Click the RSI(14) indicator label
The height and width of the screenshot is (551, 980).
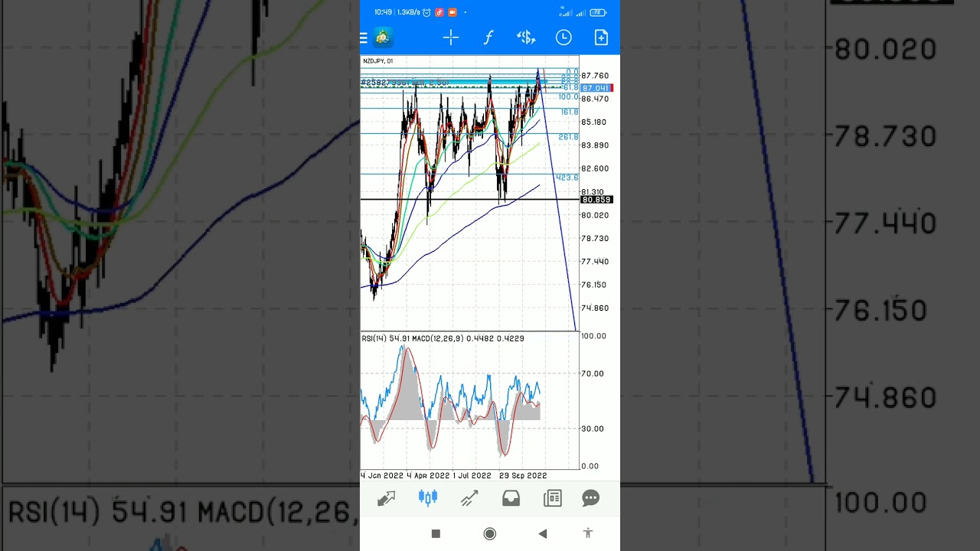374,338
